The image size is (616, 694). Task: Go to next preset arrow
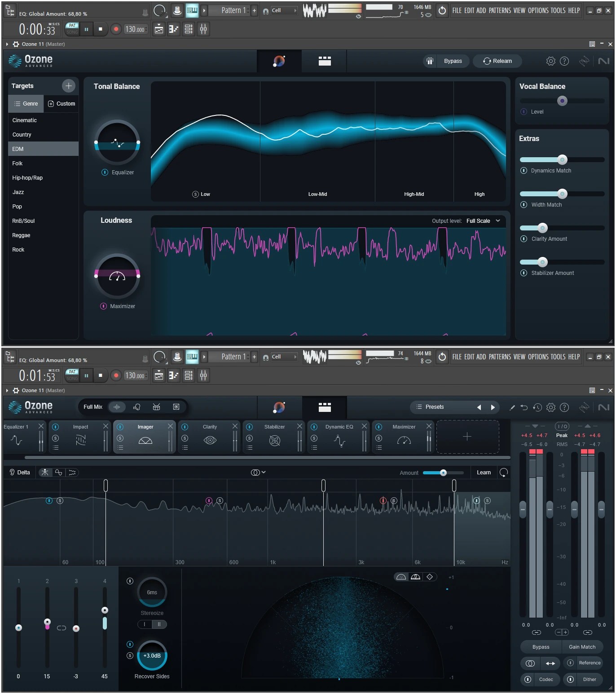pyautogui.click(x=493, y=407)
